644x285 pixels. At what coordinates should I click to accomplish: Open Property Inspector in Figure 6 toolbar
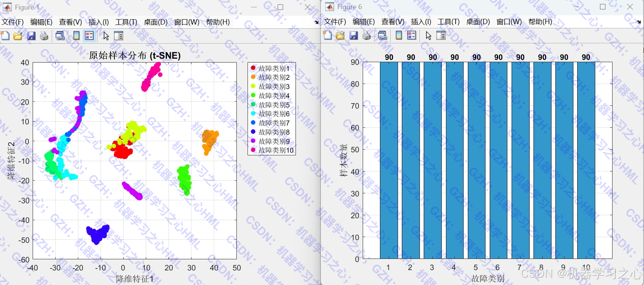click(441, 36)
